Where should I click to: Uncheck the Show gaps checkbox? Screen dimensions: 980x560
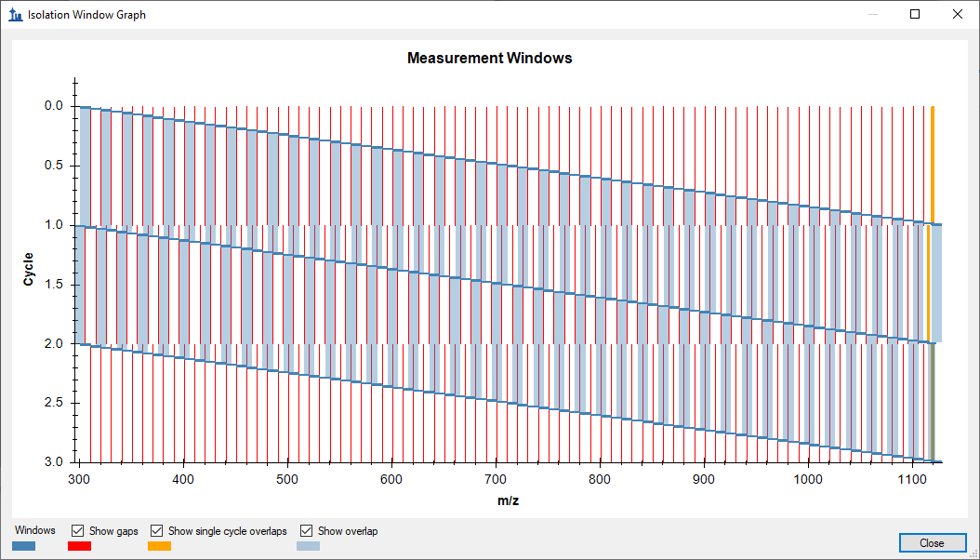[78, 531]
